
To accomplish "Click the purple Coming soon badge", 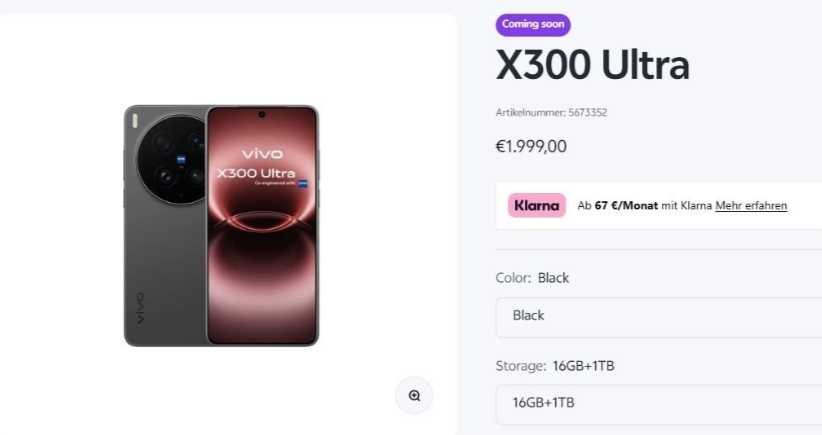I will pos(533,24).
